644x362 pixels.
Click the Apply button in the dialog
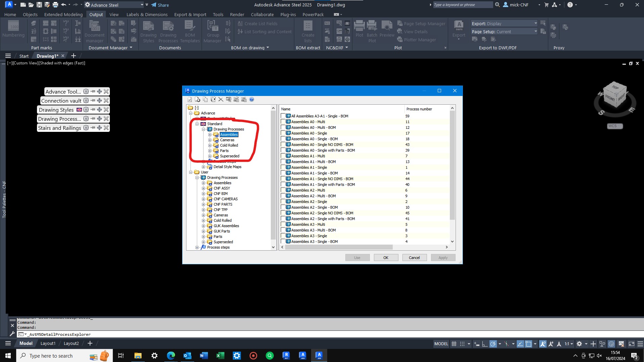pos(443,257)
